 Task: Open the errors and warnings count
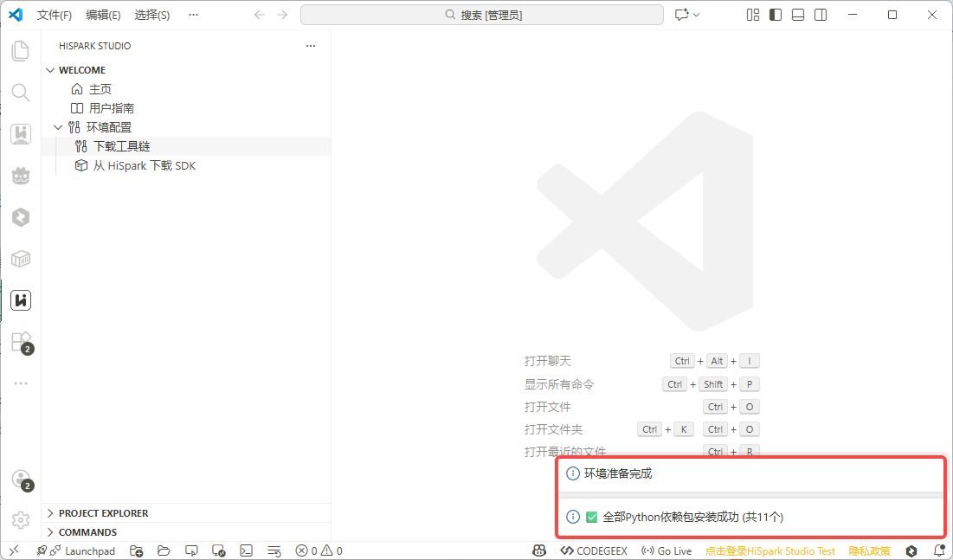[x=319, y=550]
